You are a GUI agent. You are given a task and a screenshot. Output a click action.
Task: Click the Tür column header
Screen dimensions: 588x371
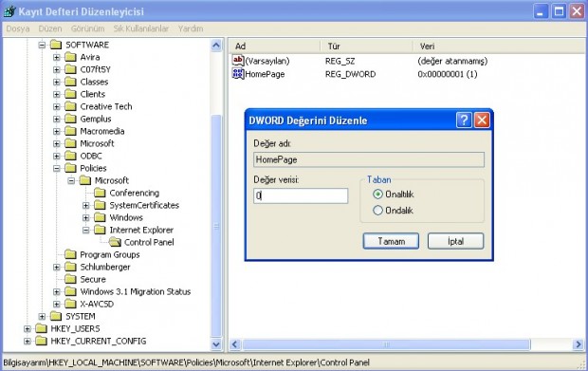367,46
